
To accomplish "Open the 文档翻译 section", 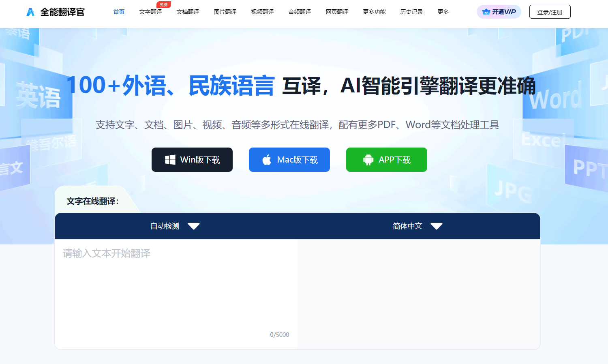I will tap(188, 12).
